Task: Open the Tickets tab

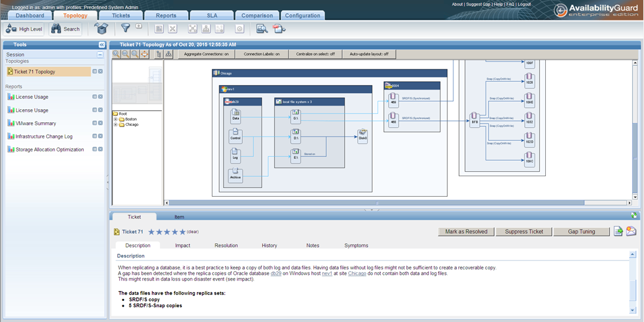Action: click(x=120, y=16)
